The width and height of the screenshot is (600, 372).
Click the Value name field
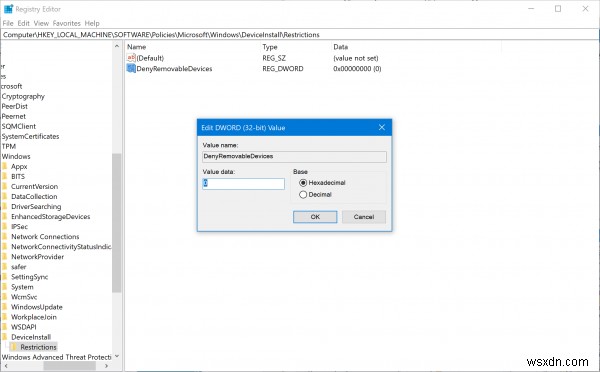(294, 157)
